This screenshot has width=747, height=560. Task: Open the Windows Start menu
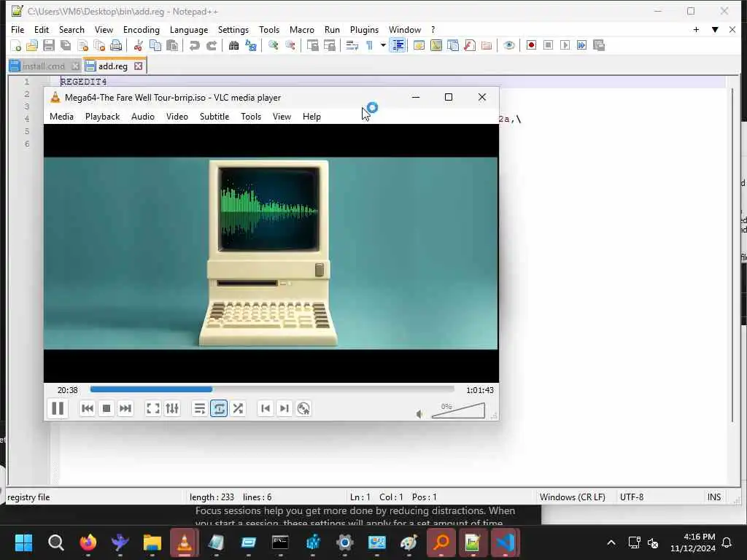(x=24, y=542)
